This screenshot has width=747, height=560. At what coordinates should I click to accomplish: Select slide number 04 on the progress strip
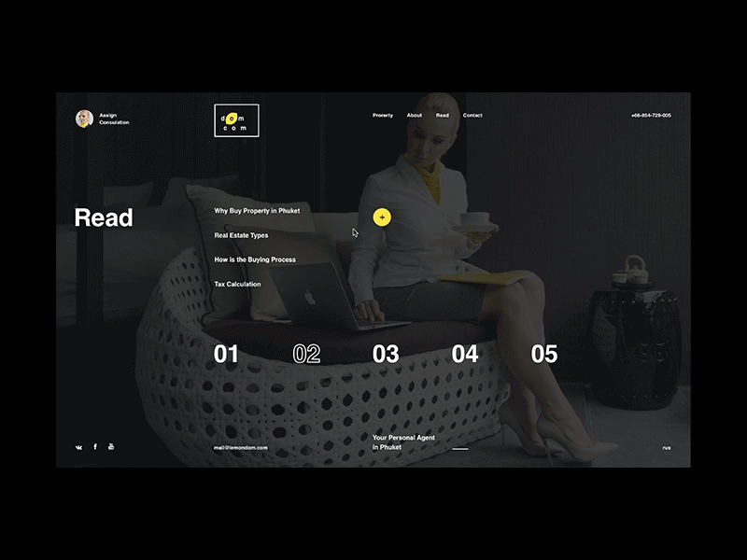[465, 354]
